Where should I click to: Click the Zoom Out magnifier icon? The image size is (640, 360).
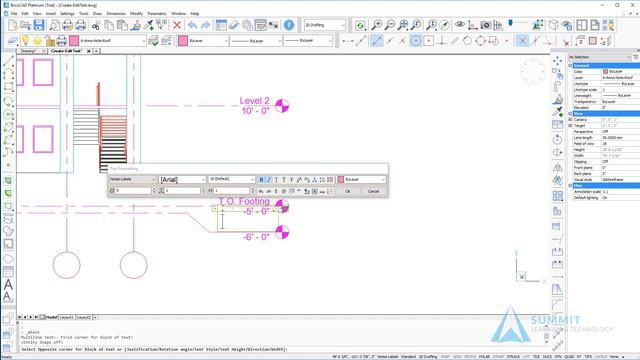(390, 25)
